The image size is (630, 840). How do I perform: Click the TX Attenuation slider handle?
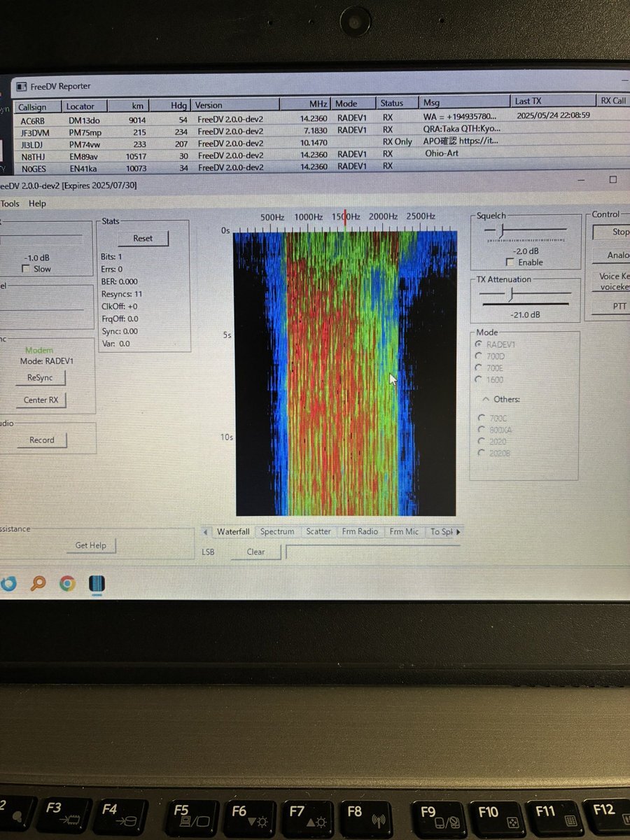coord(510,294)
